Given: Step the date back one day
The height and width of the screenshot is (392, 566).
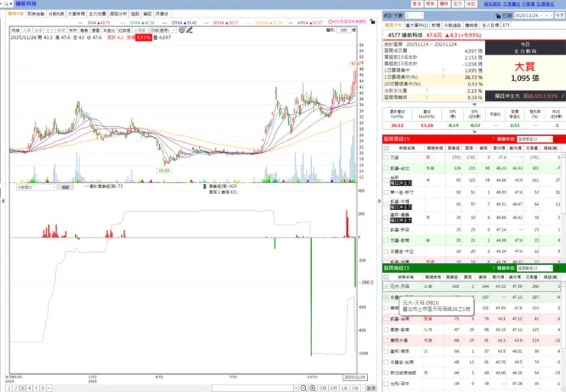Looking at the screenshot, I should pyautogui.click(x=547, y=15).
